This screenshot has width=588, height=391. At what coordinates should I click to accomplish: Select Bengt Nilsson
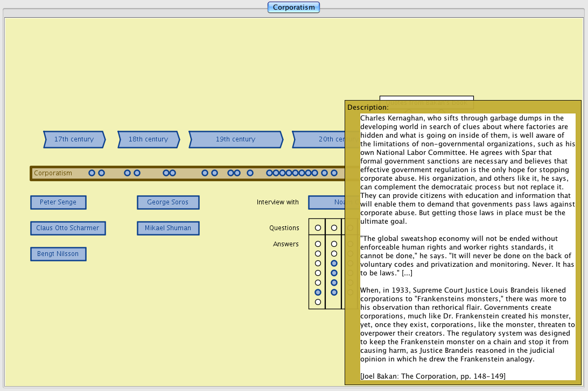58,254
